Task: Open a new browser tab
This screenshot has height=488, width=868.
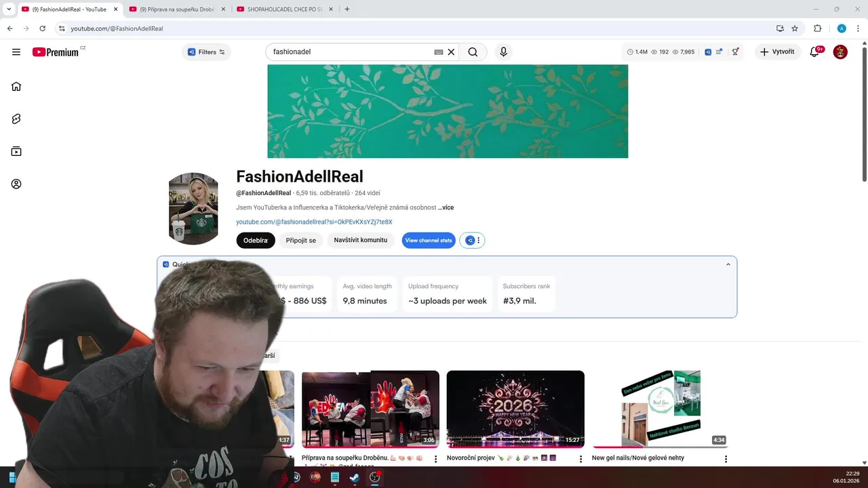Action: click(347, 9)
